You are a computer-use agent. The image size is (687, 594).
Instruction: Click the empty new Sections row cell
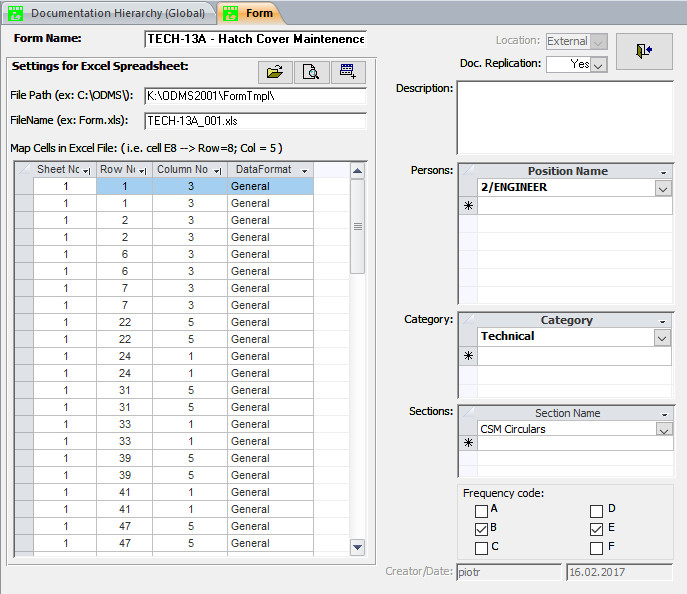pyautogui.click(x=575, y=443)
